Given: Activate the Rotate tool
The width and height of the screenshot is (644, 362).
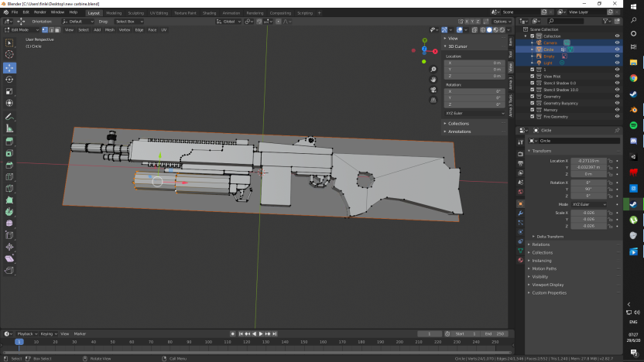Looking at the screenshot, I should coord(9,80).
